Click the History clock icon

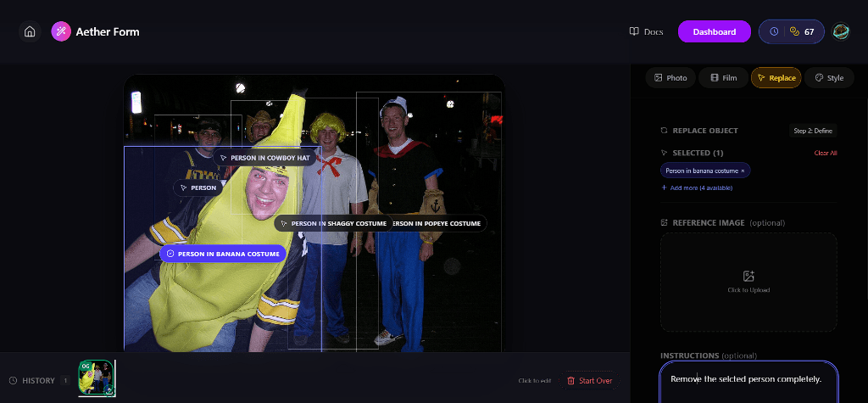(x=13, y=381)
